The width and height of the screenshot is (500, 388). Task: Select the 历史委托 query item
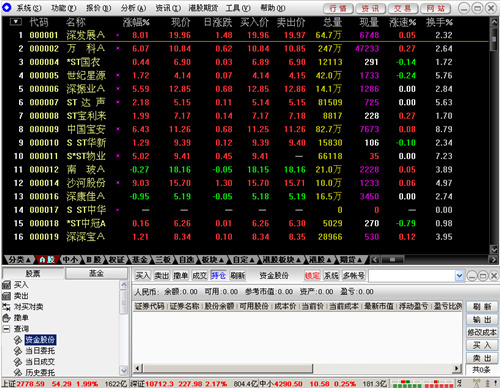[40, 373]
